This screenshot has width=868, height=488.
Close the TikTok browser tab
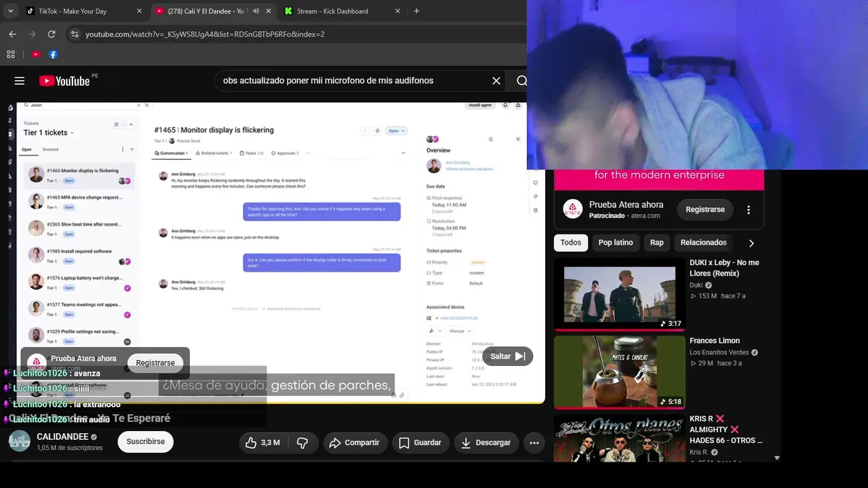(x=139, y=11)
